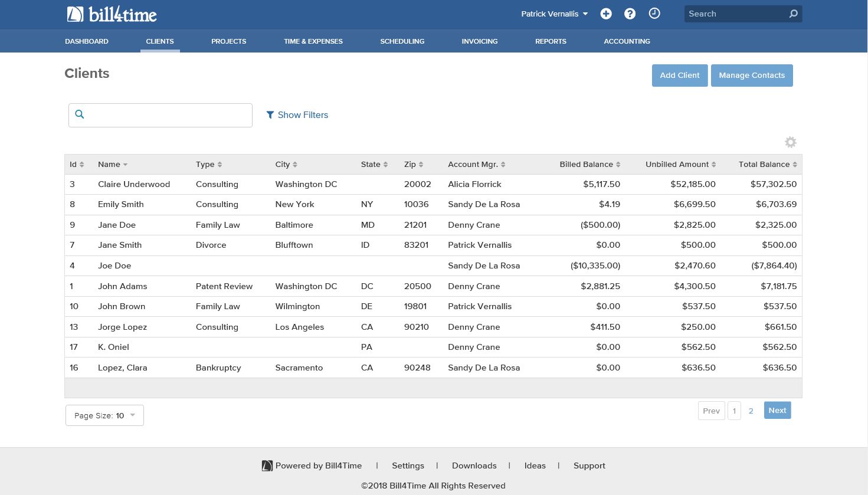Toggle Name column sort arrow
The width and height of the screenshot is (868, 495).
[125, 165]
